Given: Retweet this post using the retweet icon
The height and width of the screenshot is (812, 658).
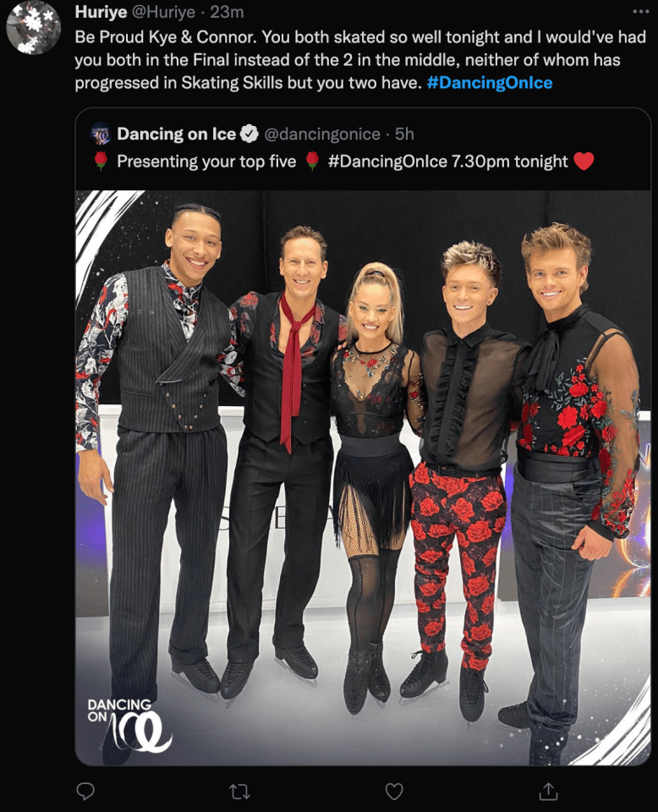Looking at the screenshot, I should click(x=239, y=792).
